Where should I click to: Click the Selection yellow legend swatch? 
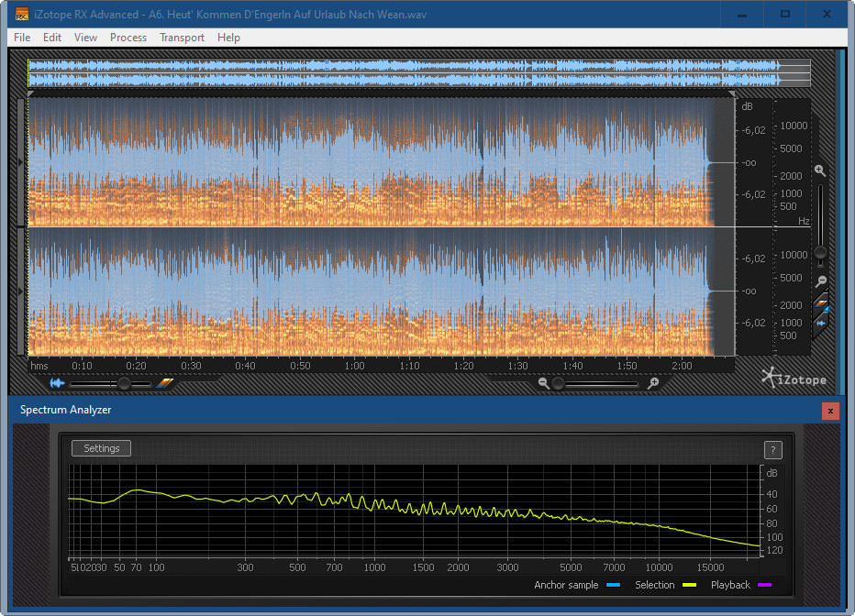689,585
